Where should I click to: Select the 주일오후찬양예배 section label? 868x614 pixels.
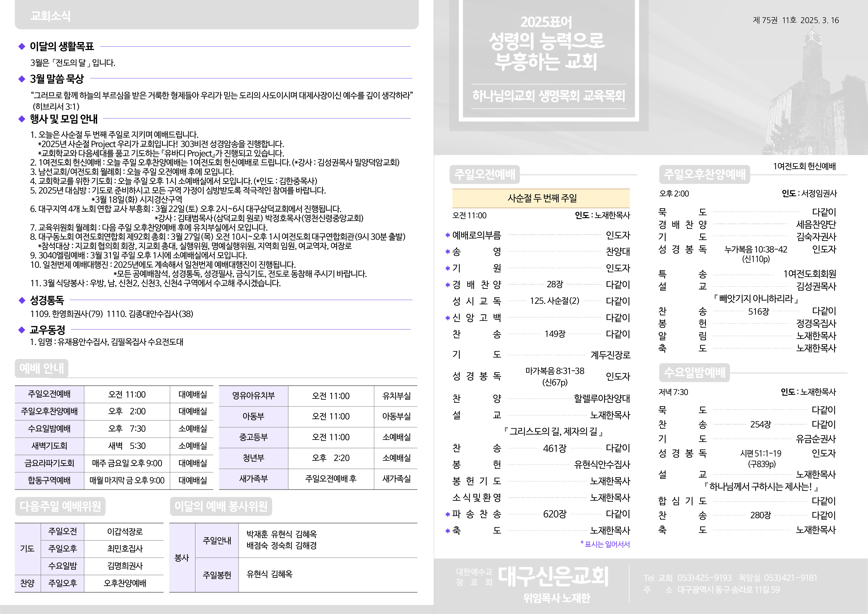705,174
